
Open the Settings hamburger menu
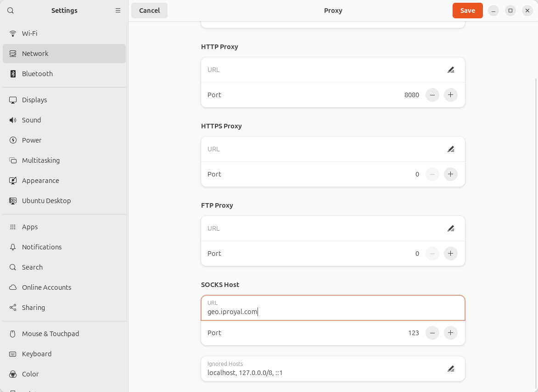click(x=118, y=11)
